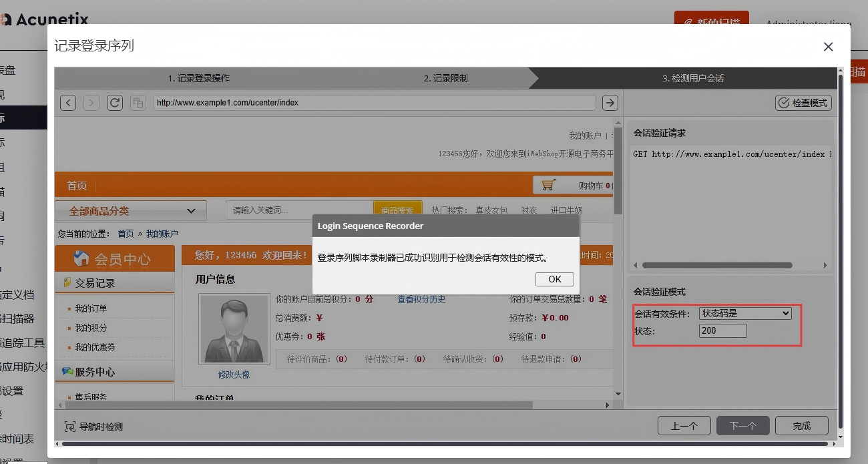Screen dimensions: 868x464
Task: Close the 记录登录序列 dialog
Action: pos(828,47)
